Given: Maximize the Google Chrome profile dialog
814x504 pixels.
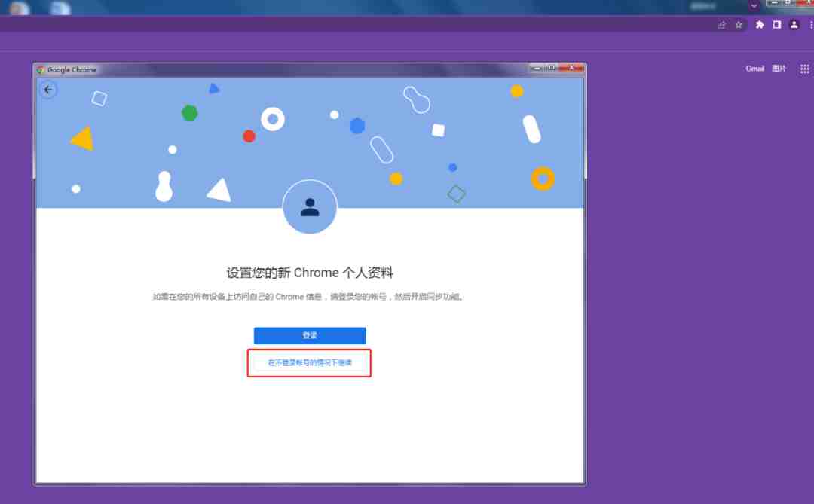Looking at the screenshot, I should (551, 68).
